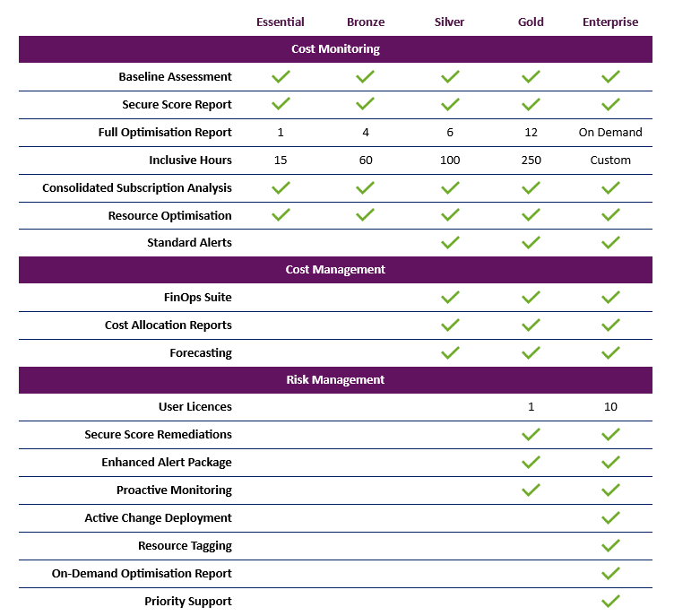Click the Gold checkmark for Proactive Monitoring
The width and height of the screenshot is (674, 616).
(x=531, y=490)
